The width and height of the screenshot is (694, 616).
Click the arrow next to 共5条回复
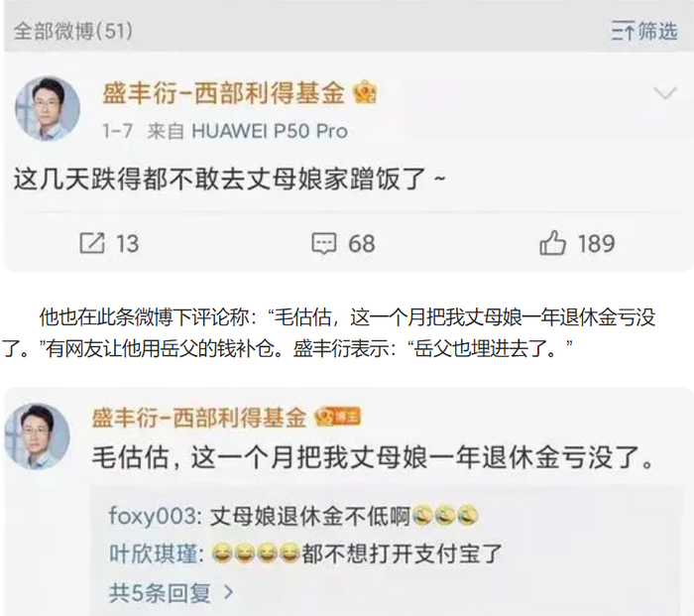229,592
